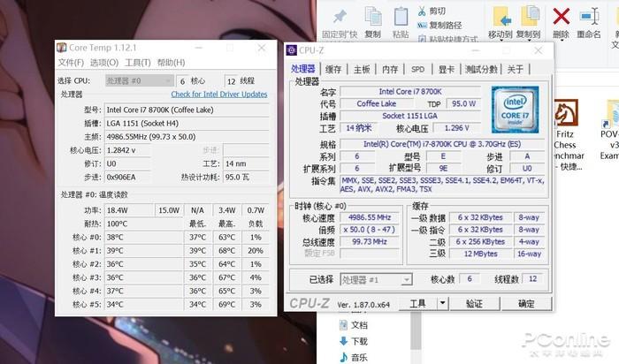Switch to the SPD tab in CPU-Z
Viewport: 619px width, 364px height.
417,70
